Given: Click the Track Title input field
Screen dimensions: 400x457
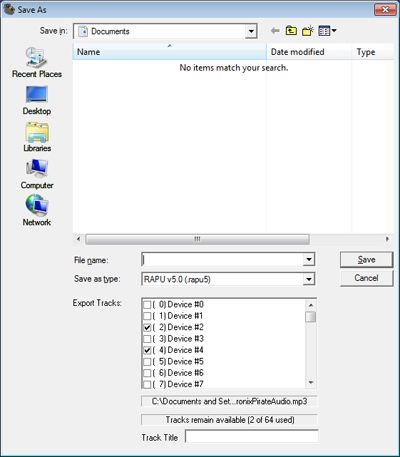Looking at the screenshot, I should pos(252,436).
